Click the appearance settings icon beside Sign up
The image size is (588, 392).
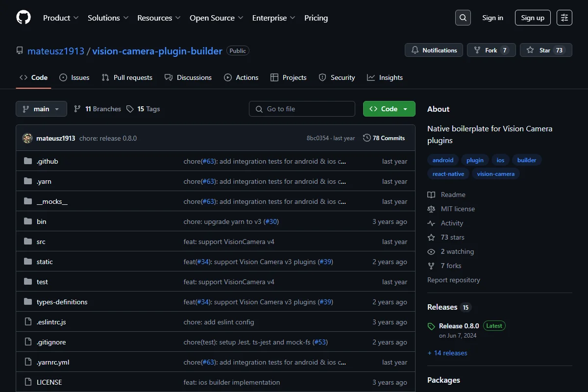(564, 18)
